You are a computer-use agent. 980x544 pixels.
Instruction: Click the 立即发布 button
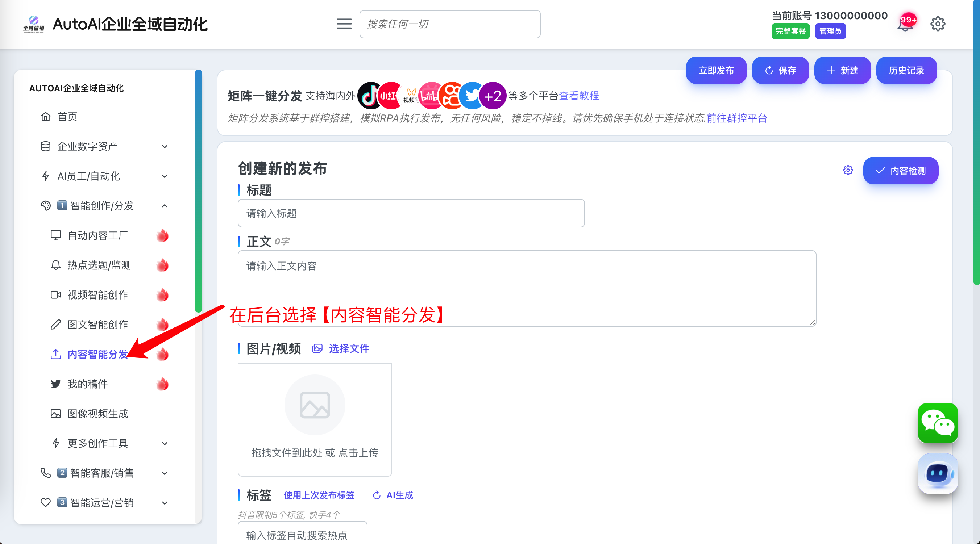pos(716,70)
